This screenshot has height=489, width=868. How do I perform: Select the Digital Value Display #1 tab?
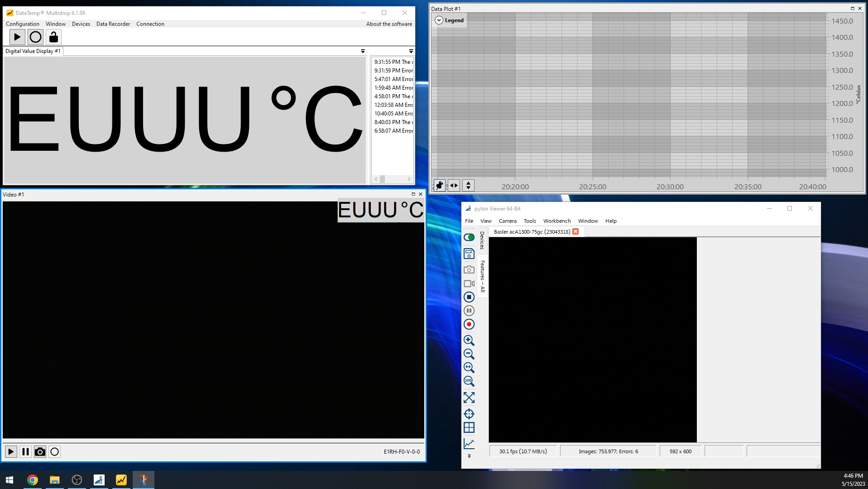pos(33,51)
